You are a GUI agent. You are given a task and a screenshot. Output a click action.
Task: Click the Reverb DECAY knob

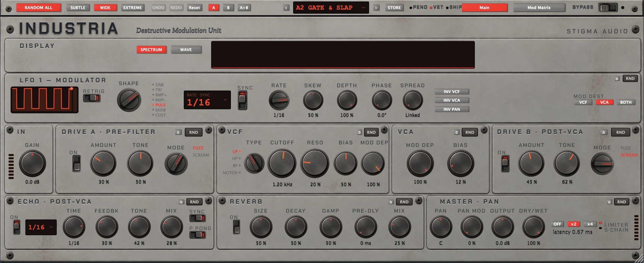click(x=296, y=226)
